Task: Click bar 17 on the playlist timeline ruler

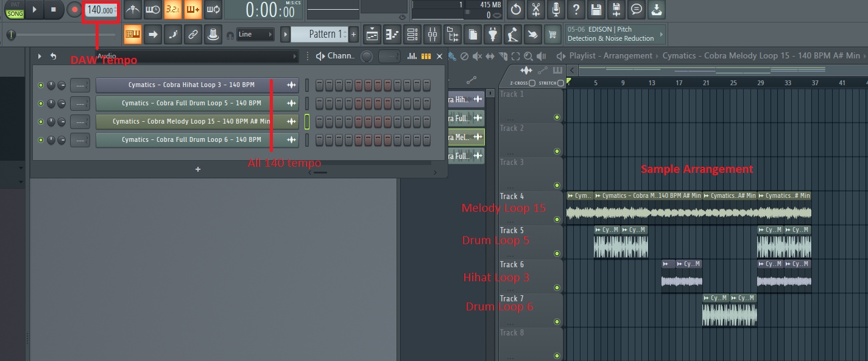Action: pyautogui.click(x=679, y=83)
